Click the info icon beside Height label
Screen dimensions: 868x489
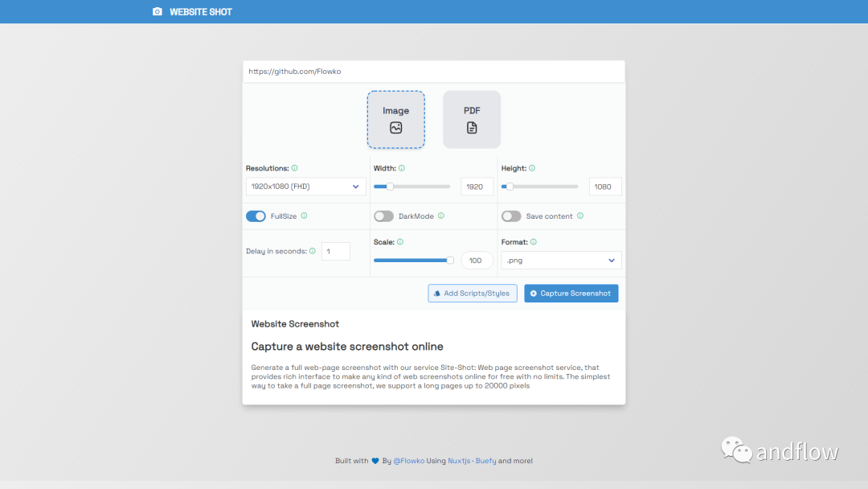[532, 168]
